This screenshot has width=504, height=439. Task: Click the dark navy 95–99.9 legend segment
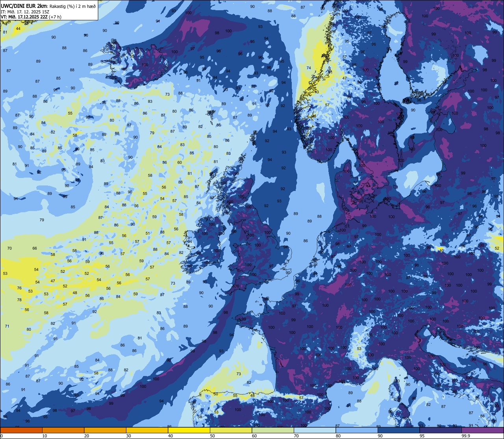click(x=441, y=430)
